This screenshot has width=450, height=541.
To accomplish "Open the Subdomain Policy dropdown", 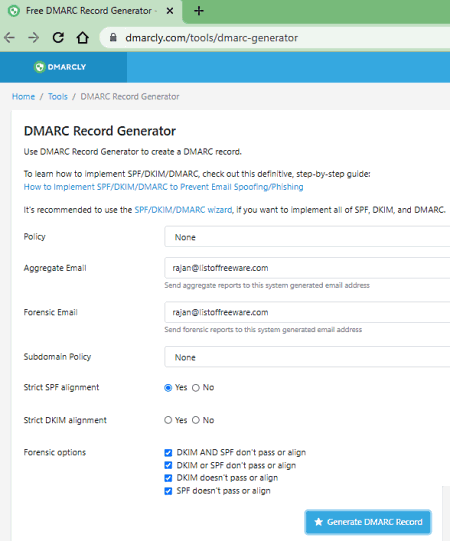I will pos(307,357).
